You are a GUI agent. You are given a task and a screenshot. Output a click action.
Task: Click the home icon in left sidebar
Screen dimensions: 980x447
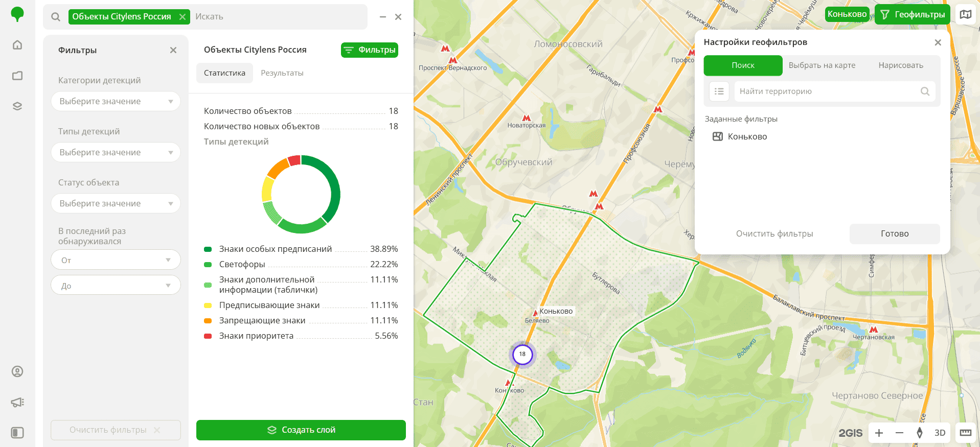17,45
